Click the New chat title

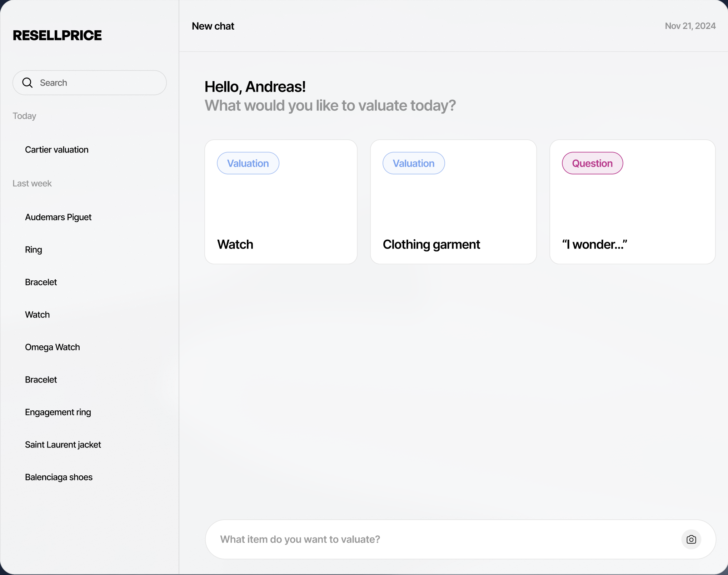[x=213, y=26]
